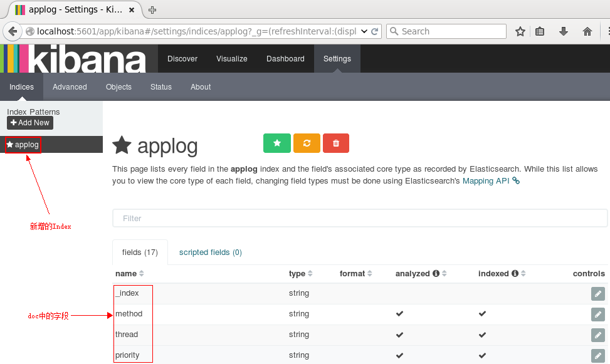This screenshot has height=364, width=610.
Task: Delete the applog index pattern
Action: click(335, 143)
